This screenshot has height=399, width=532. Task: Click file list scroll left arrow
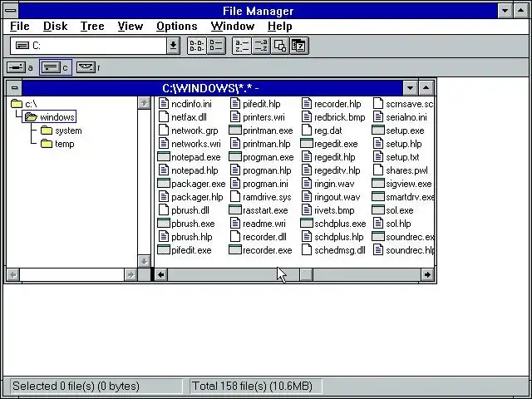pos(161,274)
